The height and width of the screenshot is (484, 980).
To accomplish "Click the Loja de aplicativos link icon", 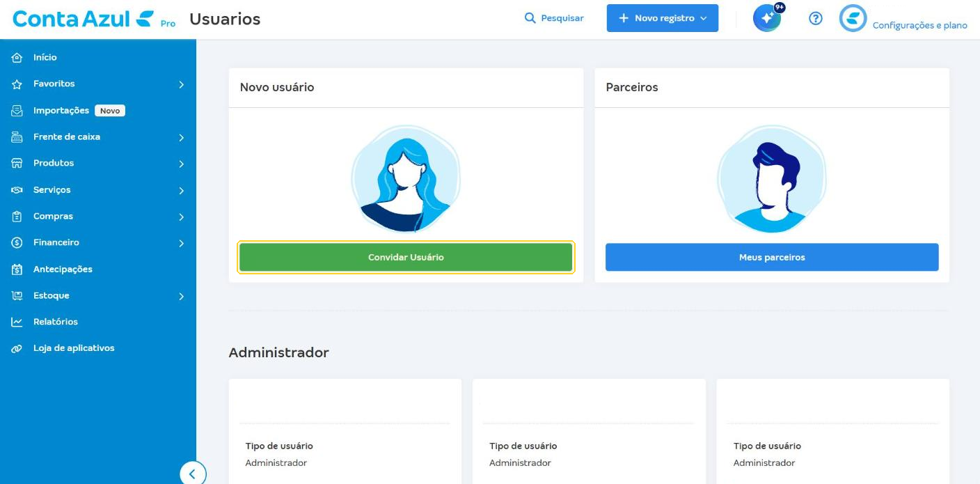I will 17,349.
